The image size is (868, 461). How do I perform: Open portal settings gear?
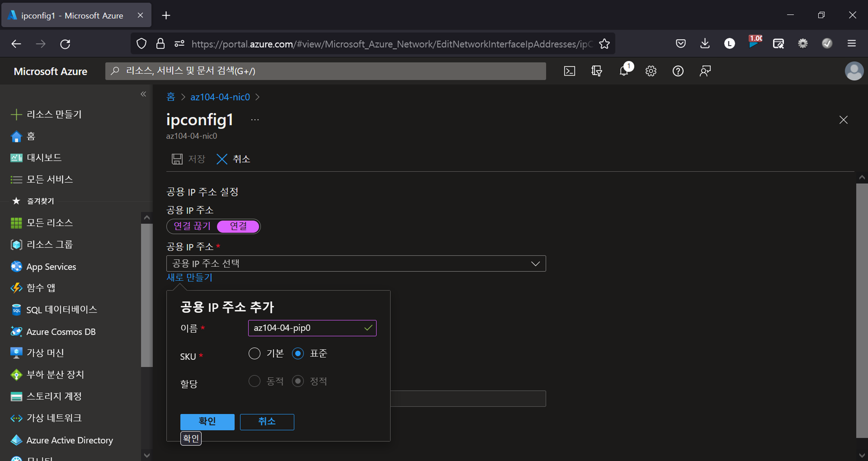pos(651,71)
